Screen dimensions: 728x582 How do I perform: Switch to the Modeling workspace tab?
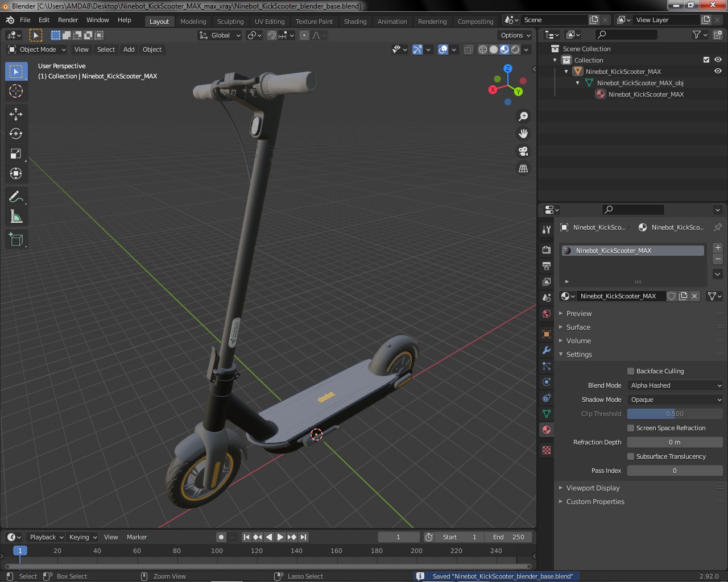coord(193,22)
